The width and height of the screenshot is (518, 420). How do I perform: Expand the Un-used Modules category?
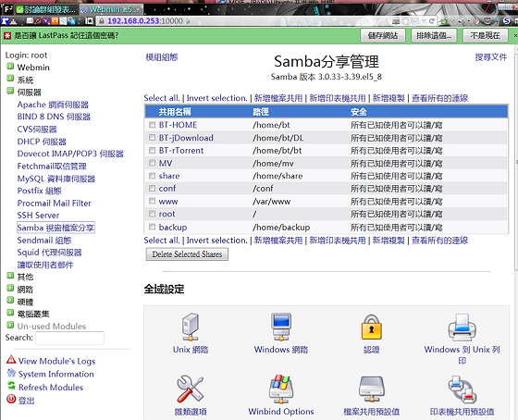pyautogui.click(x=10, y=325)
